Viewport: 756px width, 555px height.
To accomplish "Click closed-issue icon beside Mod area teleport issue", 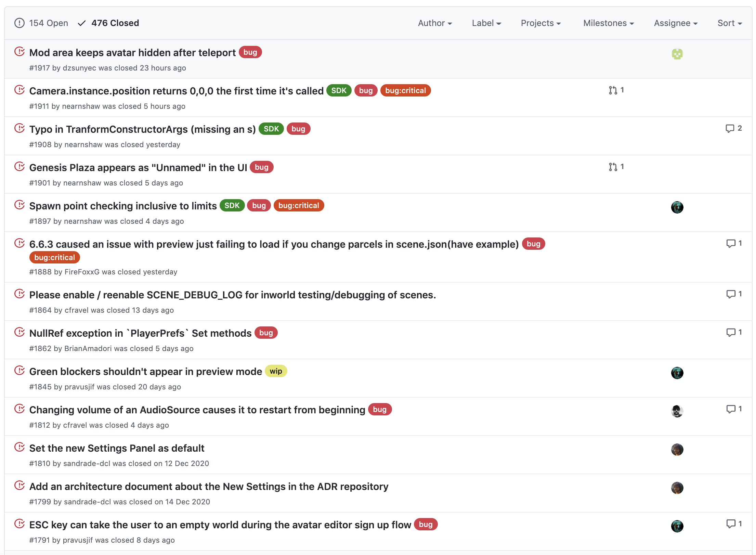I will coord(19,52).
